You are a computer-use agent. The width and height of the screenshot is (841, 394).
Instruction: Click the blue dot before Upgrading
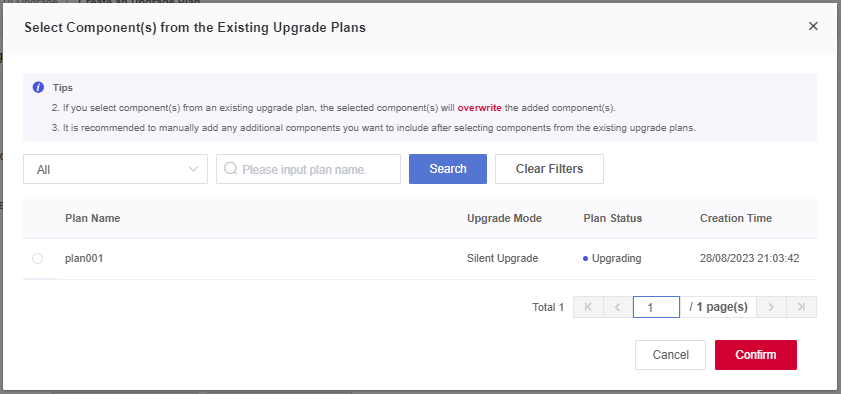(586, 259)
